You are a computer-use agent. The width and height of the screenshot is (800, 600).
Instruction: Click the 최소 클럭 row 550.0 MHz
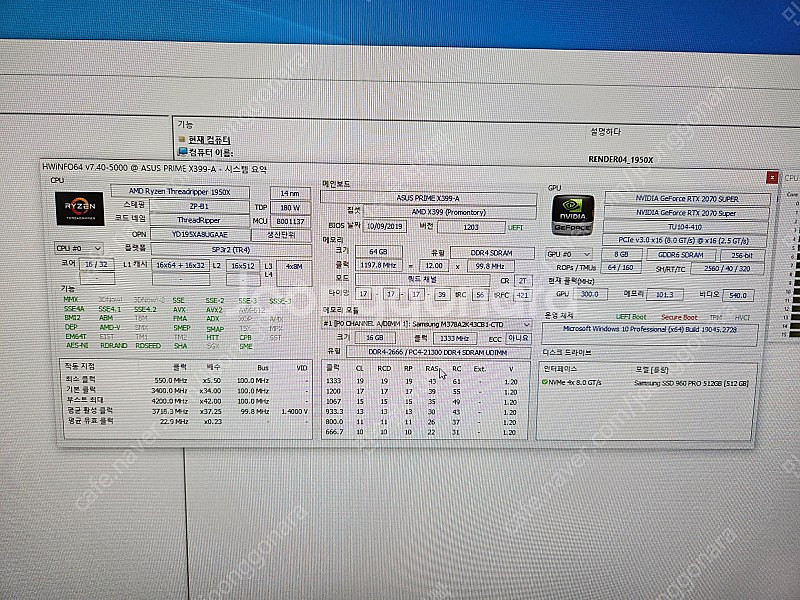coord(187,380)
